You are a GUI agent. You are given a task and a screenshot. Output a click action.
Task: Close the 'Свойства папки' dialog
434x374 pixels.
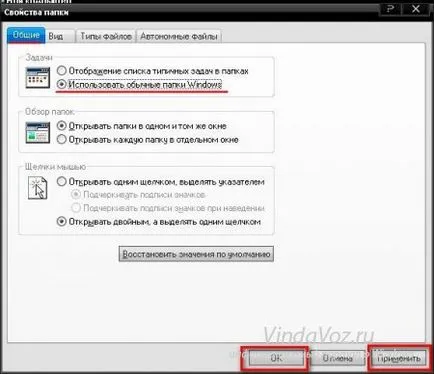[x=416, y=9]
